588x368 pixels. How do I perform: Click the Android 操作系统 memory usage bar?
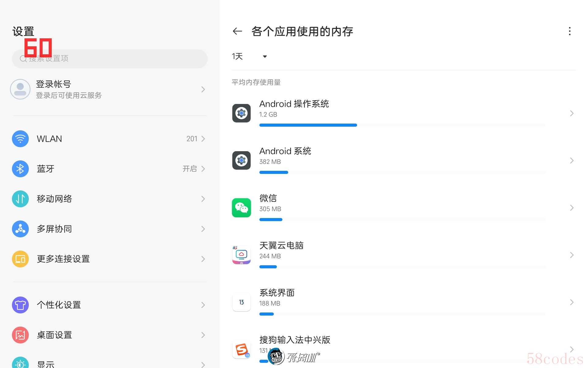tap(308, 125)
